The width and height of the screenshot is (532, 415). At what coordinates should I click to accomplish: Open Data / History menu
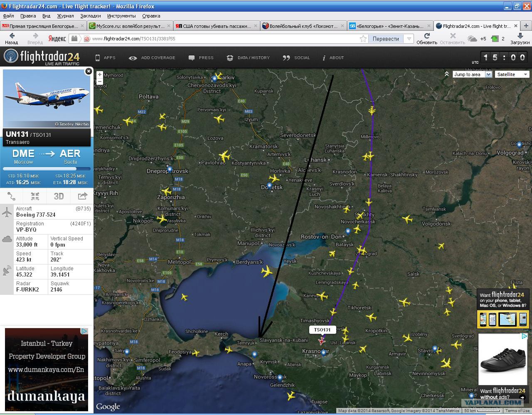248,58
